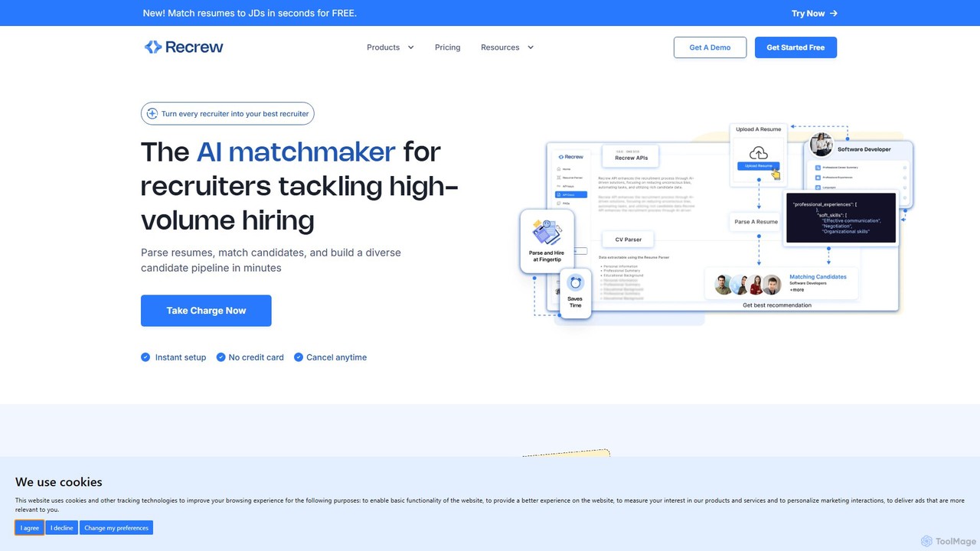Click the 'AI matchmaker' headline text
This screenshot has width=980, height=551.
(x=296, y=152)
